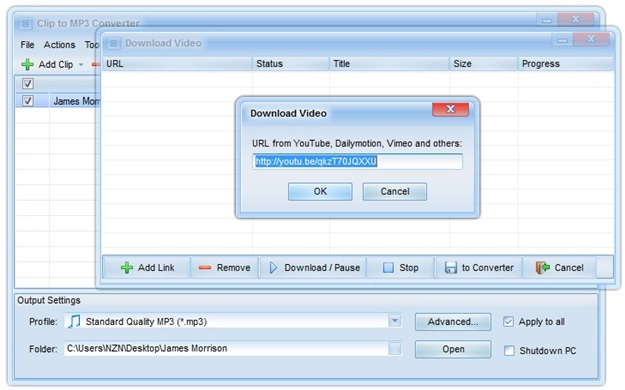Click the exit door Cancel icon in bottom toolbar
This screenshot has height=390, width=625.
(x=542, y=268)
